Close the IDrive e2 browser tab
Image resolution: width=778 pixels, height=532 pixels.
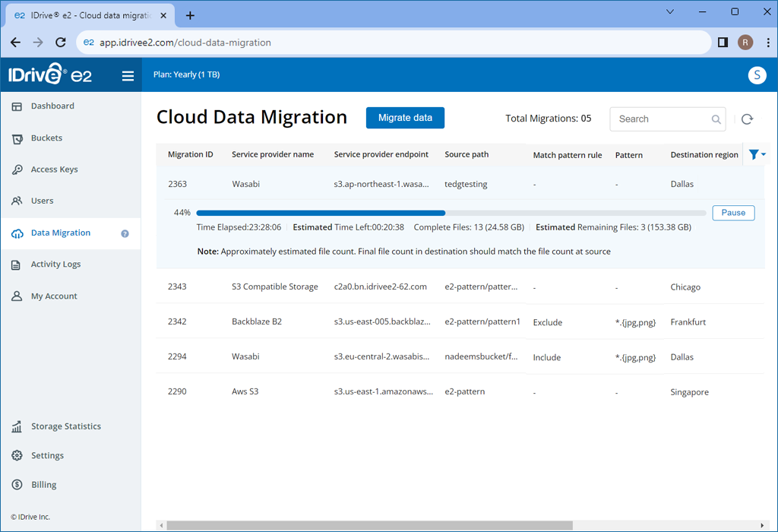coord(163,15)
